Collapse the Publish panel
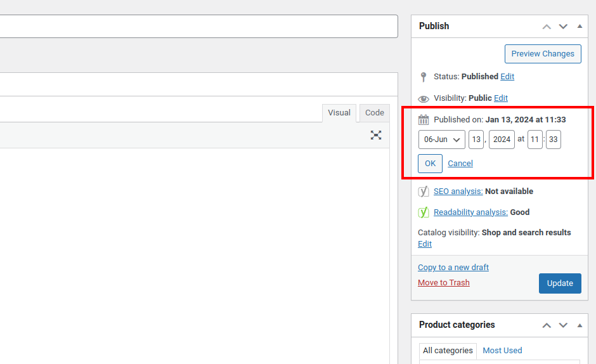The height and width of the screenshot is (364, 596). click(580, 26)
